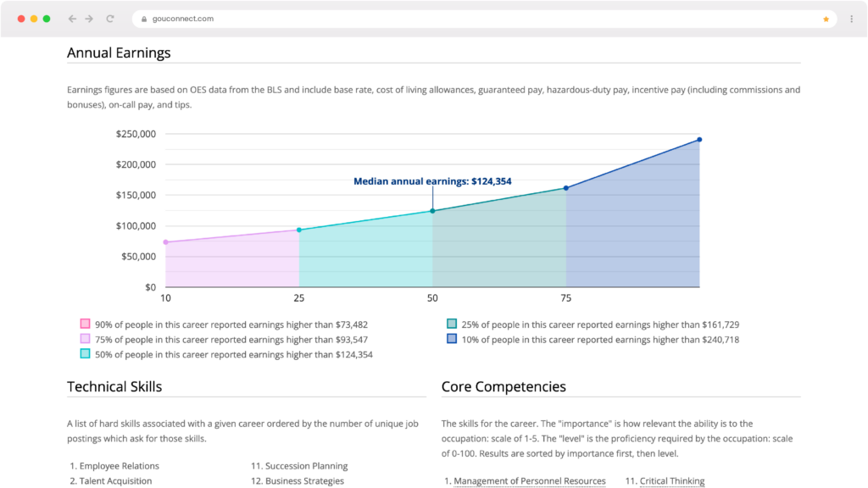This screenshot has width=868, height=488.
Task: Click the browser forward arrow
Action: [x=89, y=19]
